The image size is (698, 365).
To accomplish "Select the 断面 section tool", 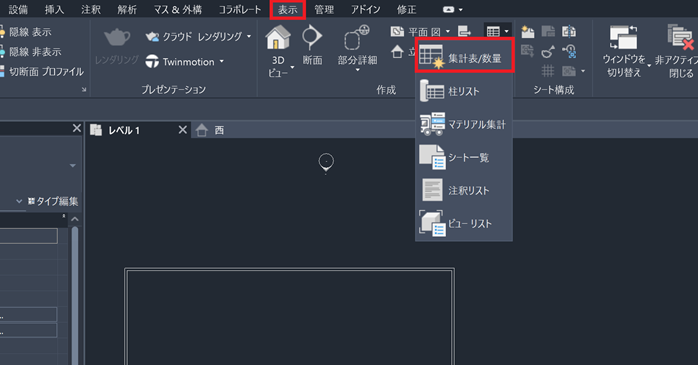I will click(312, 45).
